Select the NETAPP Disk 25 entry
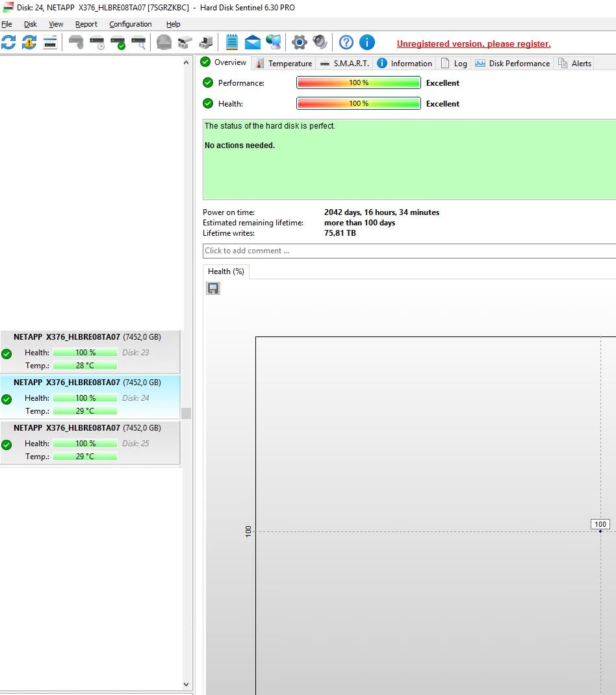This screenshot has height=695, width=616. [90, 443]
